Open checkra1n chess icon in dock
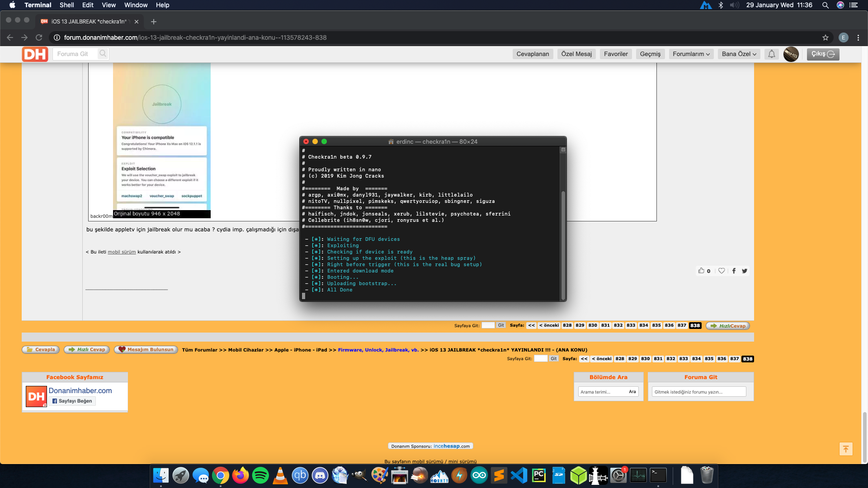 [x=598, y=475]
